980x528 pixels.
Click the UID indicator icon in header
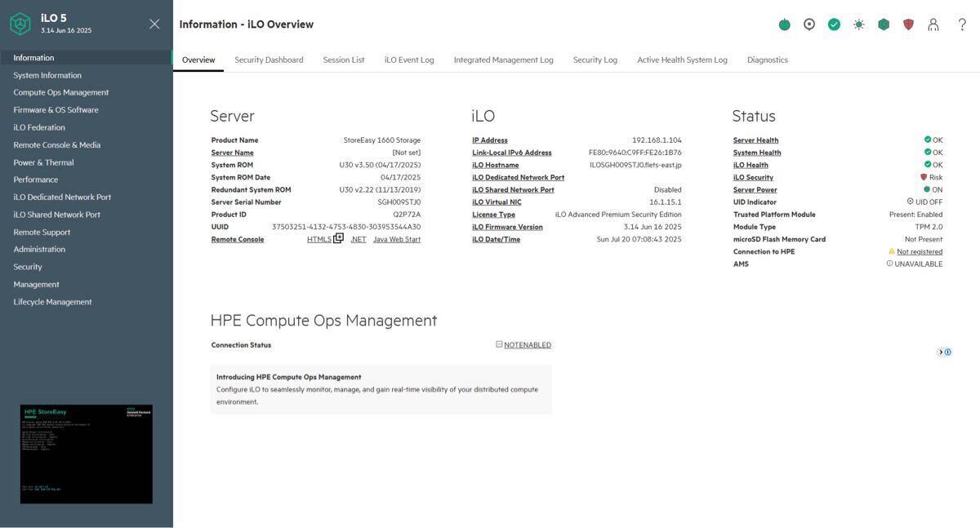809,24
